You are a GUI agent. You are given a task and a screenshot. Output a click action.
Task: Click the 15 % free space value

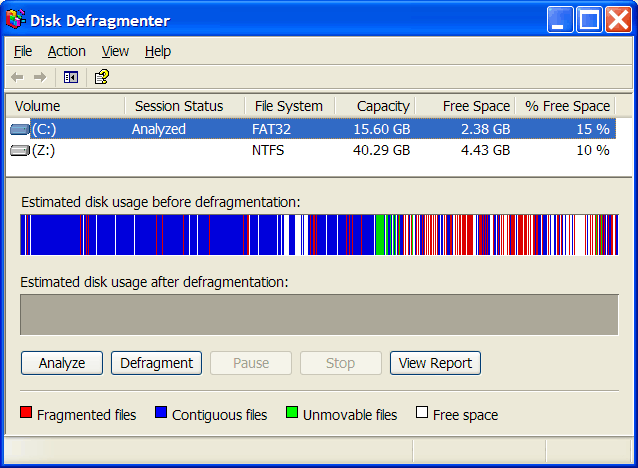click(593, 129)
